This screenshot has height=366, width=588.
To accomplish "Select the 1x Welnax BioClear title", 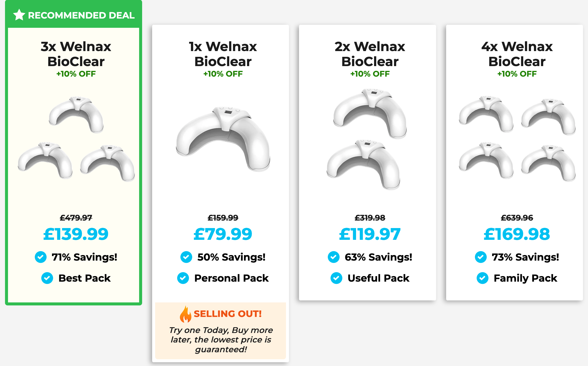I will pos(223,54).
